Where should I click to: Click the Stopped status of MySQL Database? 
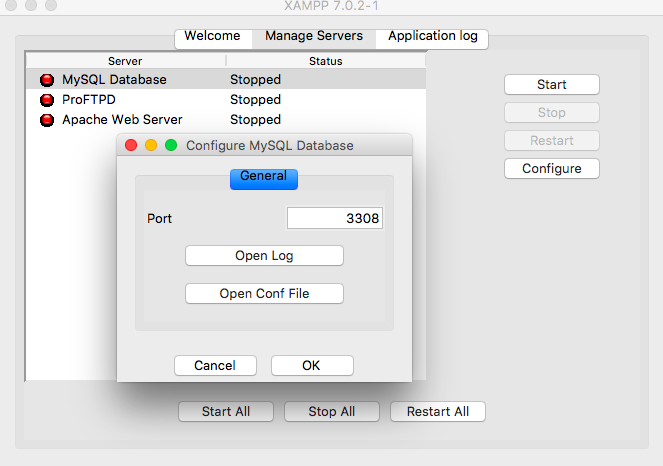pyautogui.click(x=255, y=79)
